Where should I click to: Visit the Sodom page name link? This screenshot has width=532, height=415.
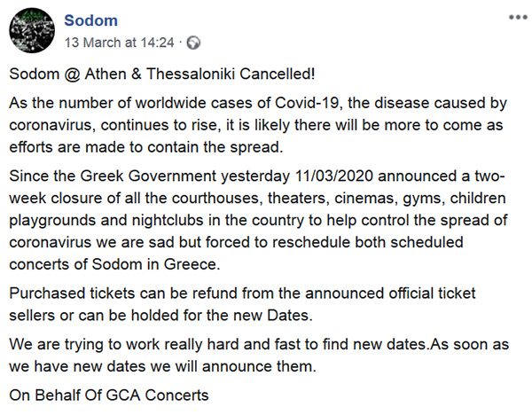pos(91,20)
